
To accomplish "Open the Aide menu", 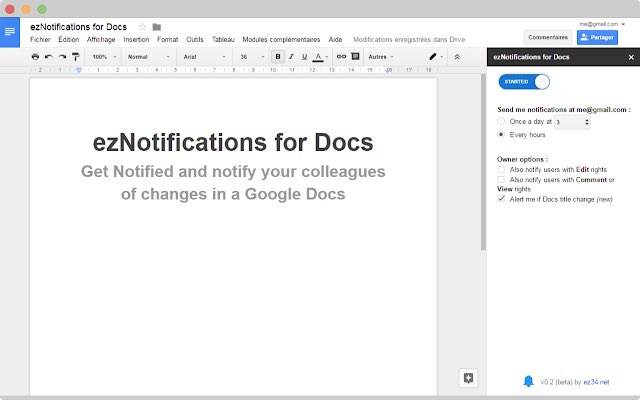I will coord(335,40).
